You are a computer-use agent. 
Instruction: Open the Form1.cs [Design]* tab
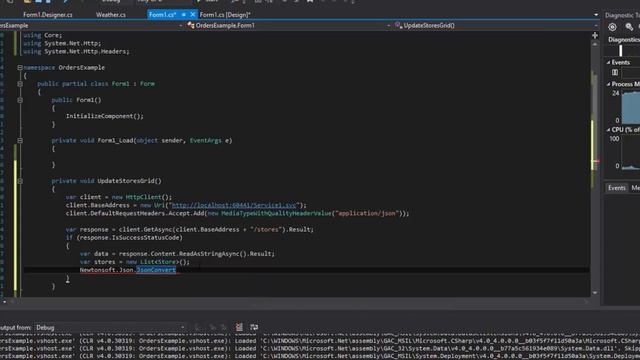[x=225, y=15]
